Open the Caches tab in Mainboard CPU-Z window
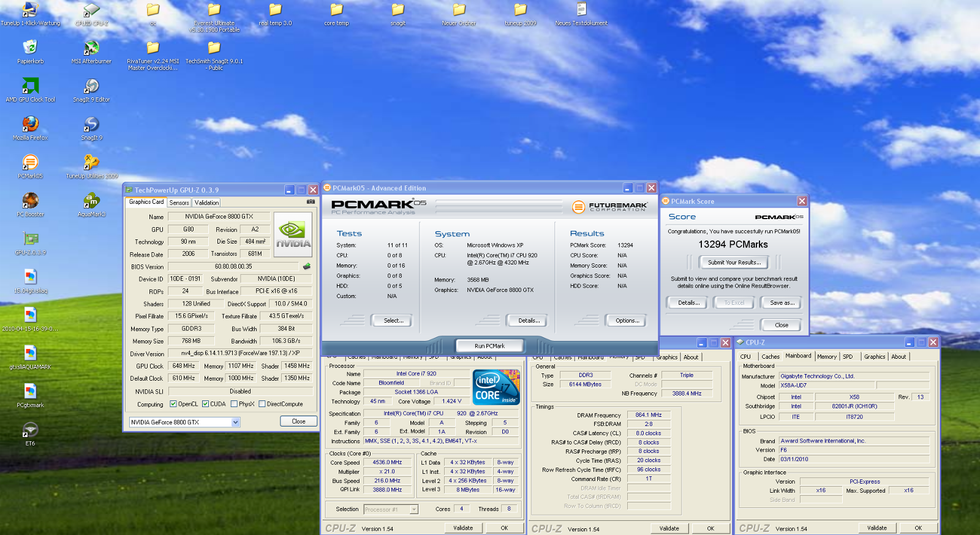Viewport: 980px width, 535px height. point(771,356)
